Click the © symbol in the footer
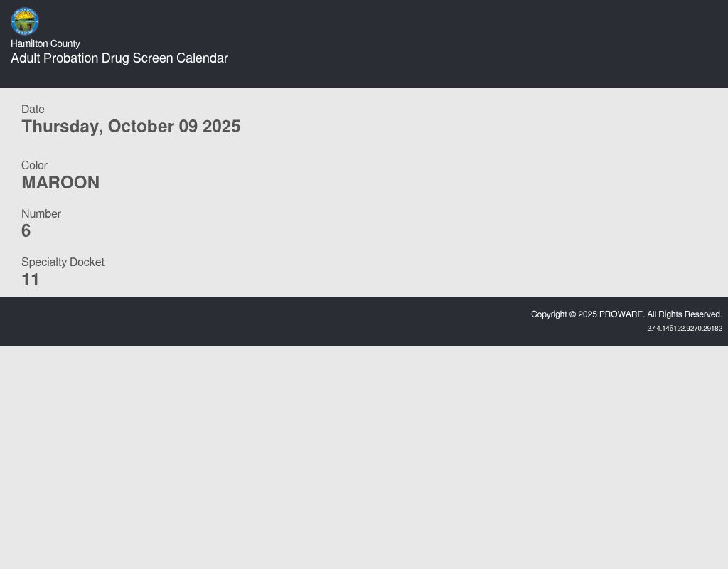This screenshot has width=728, height=569. (x=572, y=314)
